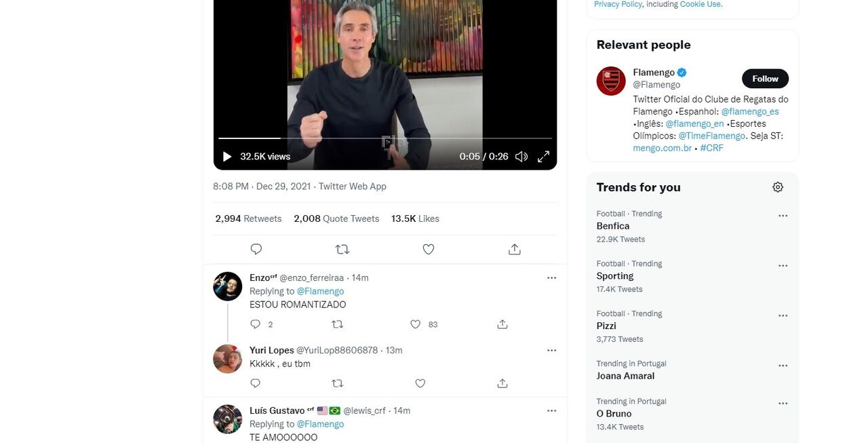Screen dimensions: 868x443
Task: Play the tweet video
Action: tap(227, 157)
